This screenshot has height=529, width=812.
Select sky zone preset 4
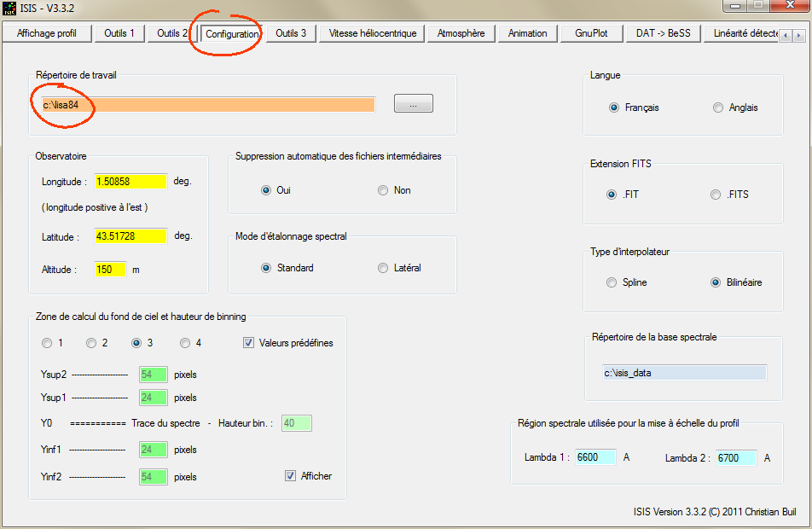[185, 343]
